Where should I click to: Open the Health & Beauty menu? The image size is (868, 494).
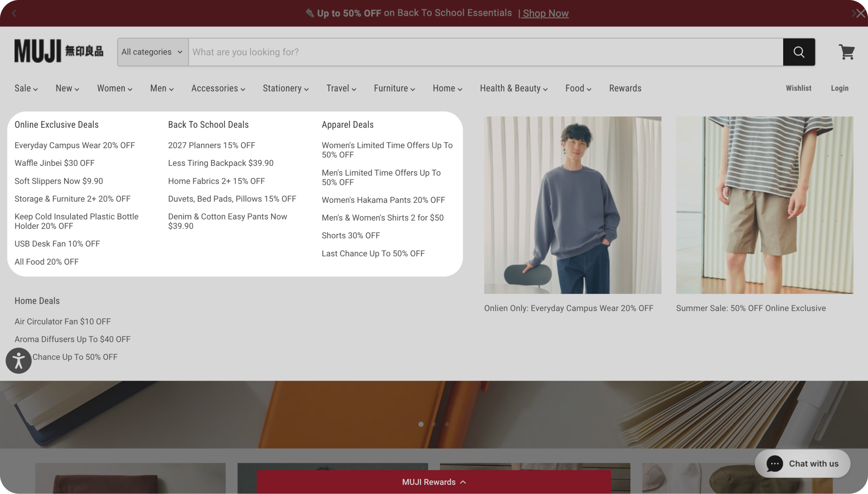(x=514, y=88)
